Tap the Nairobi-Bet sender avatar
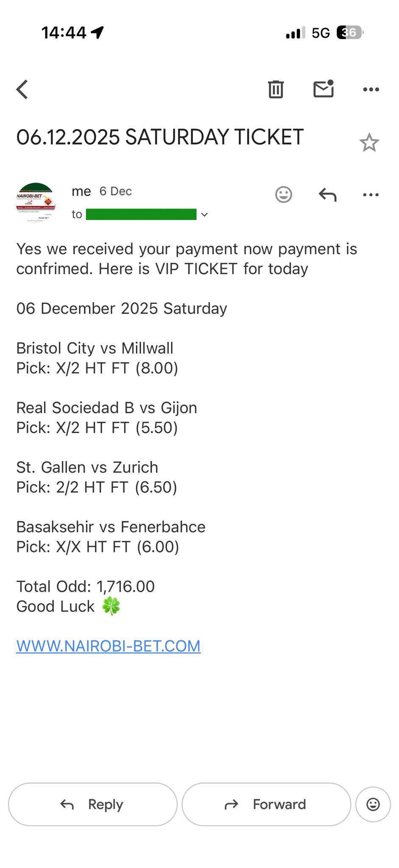Screen dimensions: 399x868 (x=36, y=203)
